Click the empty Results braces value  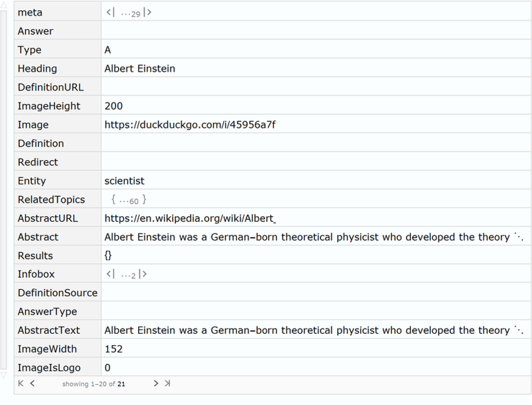pos(108,256)
